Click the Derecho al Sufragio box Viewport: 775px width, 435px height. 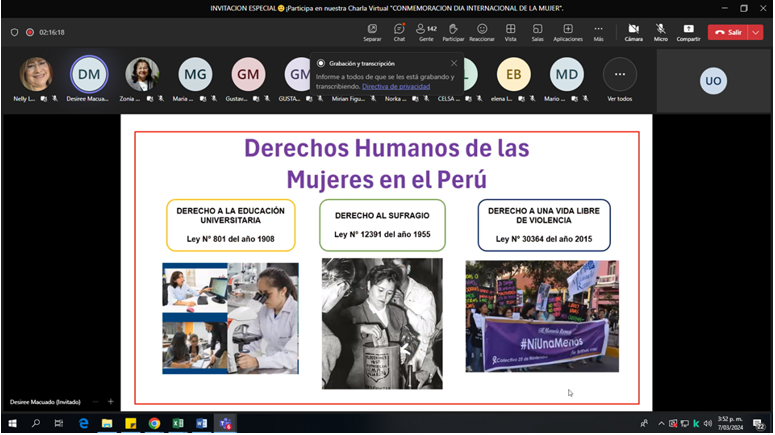pyautogui.click(x=382, y=225)
